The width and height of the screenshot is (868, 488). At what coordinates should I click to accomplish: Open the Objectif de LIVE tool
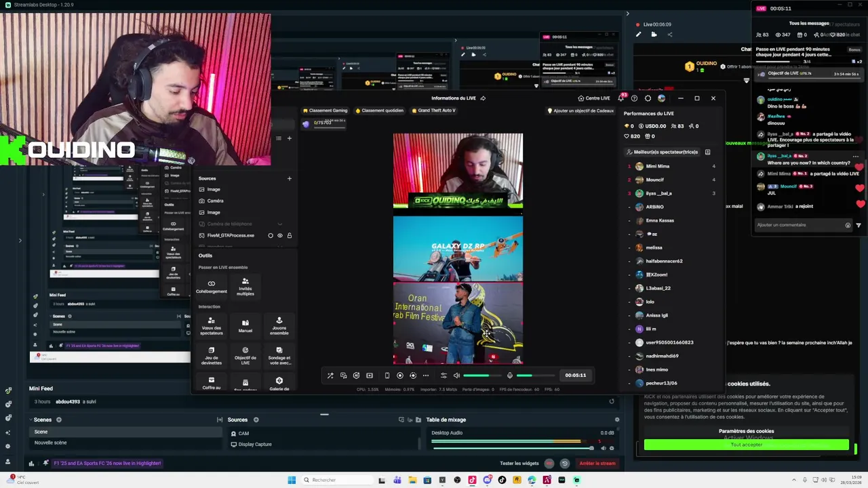(x=245, y=355)
